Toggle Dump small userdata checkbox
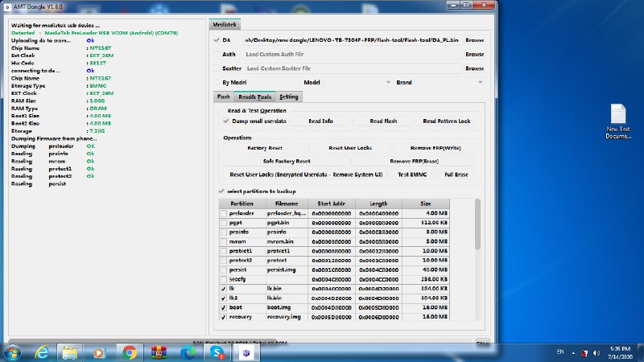Image resolution: width=644 pixels, height=362 pixels. tap(226, 121)
